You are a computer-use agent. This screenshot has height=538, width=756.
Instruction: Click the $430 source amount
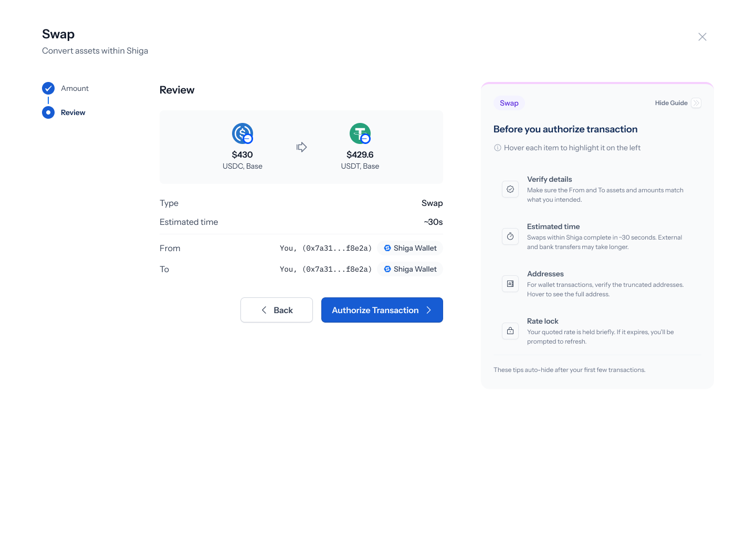[x=243, y=154]
